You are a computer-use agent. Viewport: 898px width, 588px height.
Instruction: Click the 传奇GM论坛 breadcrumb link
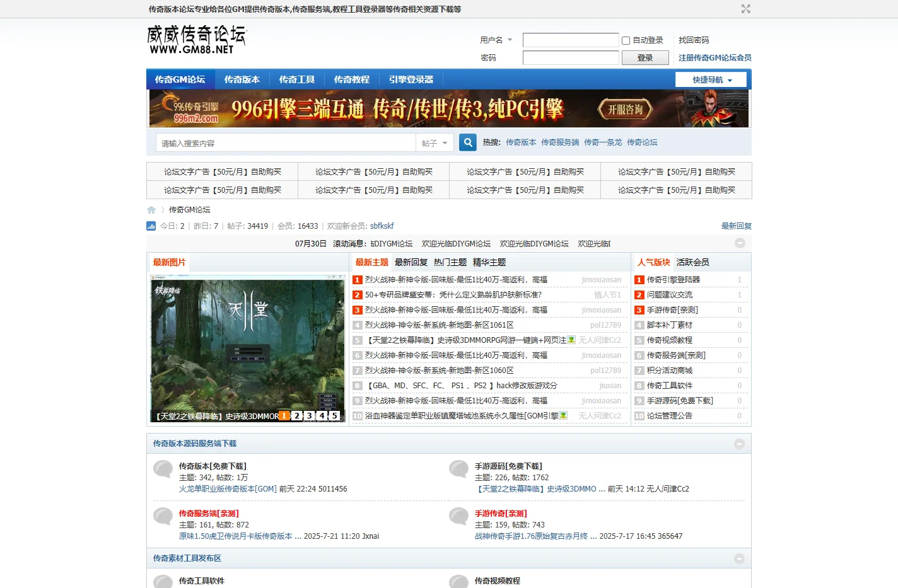(190, 209)
